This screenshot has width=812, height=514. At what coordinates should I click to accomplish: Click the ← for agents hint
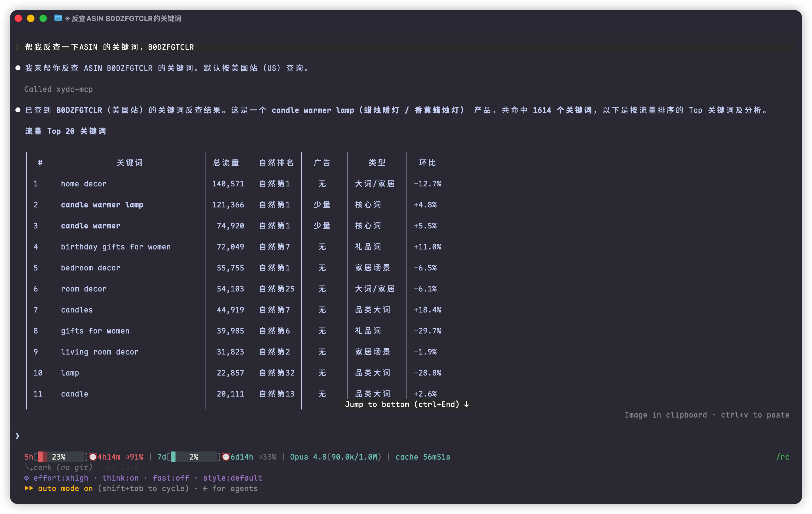pos(230,488)
